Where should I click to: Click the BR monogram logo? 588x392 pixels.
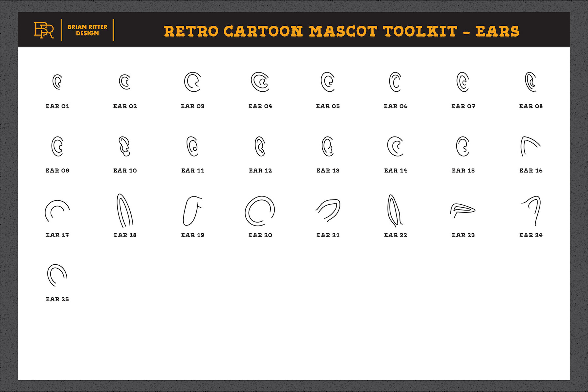(x=44, y=30)
